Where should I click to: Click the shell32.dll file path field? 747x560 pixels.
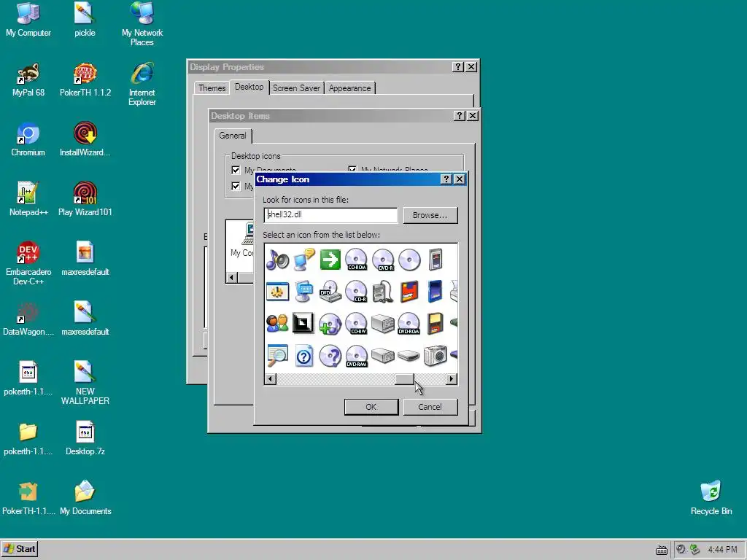(330, 215)
